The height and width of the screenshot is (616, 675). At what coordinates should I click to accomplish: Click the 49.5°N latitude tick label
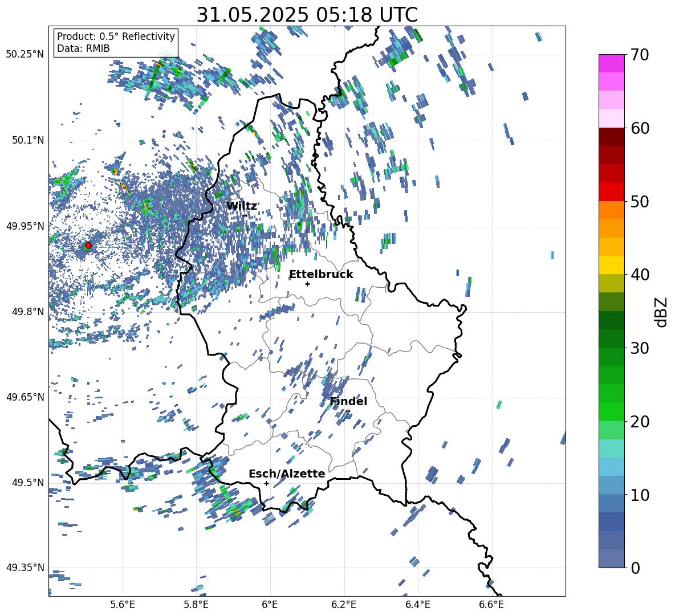pos(27,483)
